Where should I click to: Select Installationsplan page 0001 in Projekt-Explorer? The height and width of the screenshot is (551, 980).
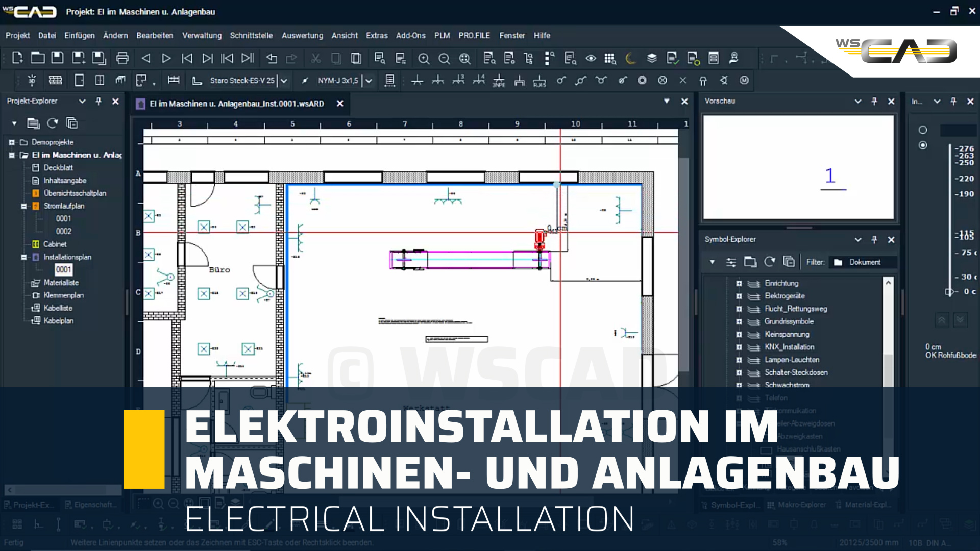(63, 269)
